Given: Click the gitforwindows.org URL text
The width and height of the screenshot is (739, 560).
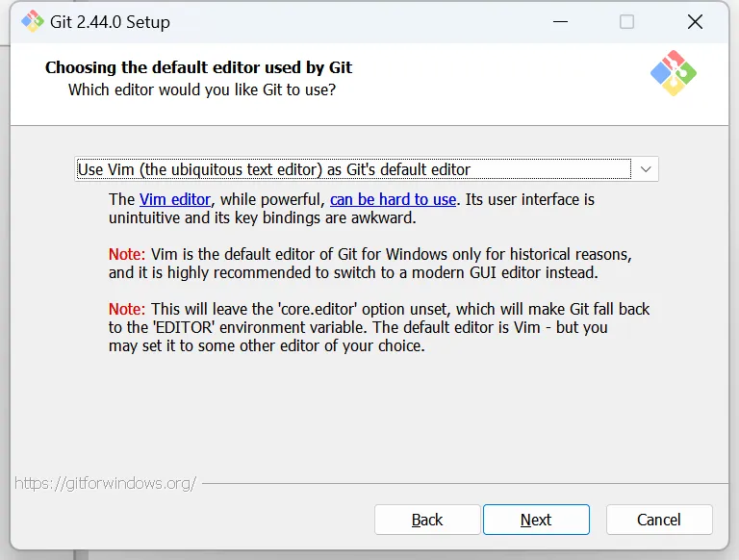Looking at the screenshot, I should click(105, 483).
